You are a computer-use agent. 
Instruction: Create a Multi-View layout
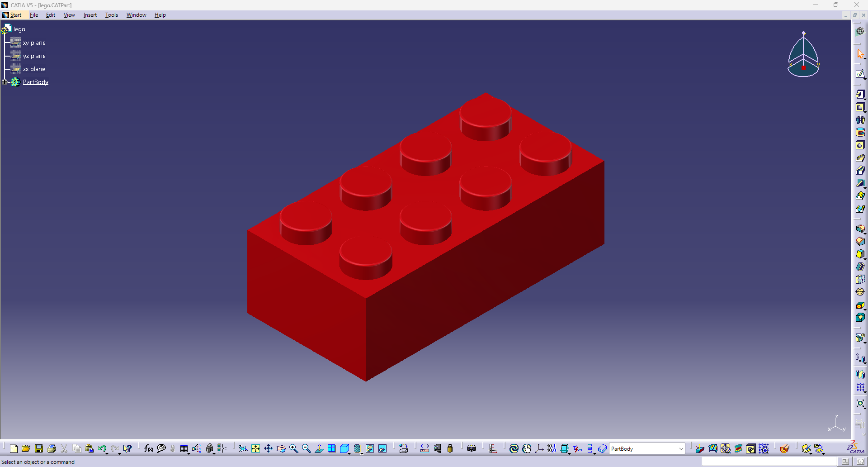pos(331,448)
